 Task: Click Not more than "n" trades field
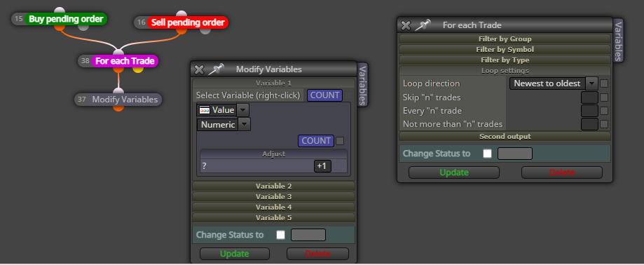[589, 123]
